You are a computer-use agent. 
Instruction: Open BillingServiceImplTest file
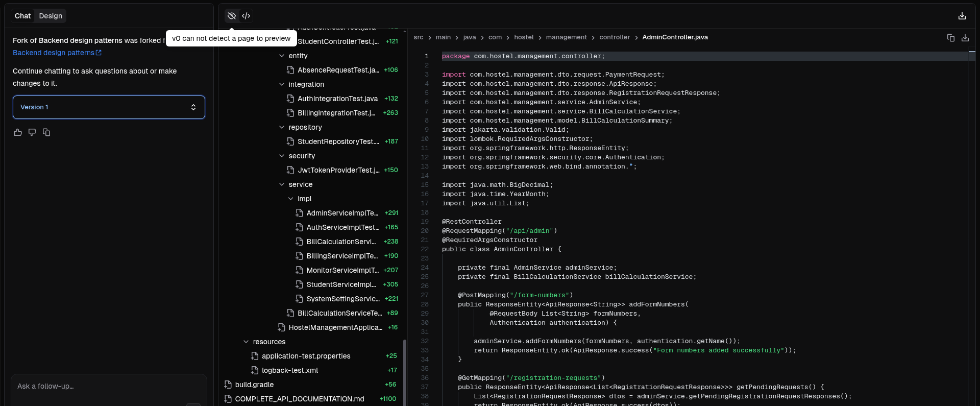[342, 256]
